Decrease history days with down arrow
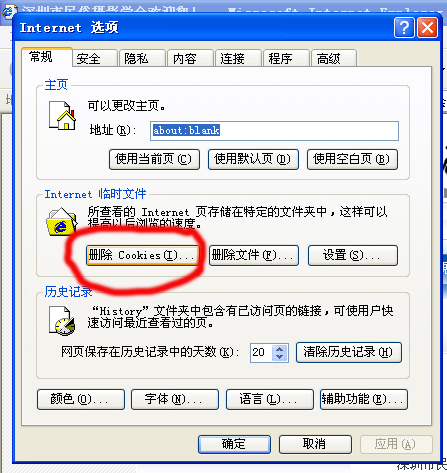Screen dimensions: 447x473 279,356
